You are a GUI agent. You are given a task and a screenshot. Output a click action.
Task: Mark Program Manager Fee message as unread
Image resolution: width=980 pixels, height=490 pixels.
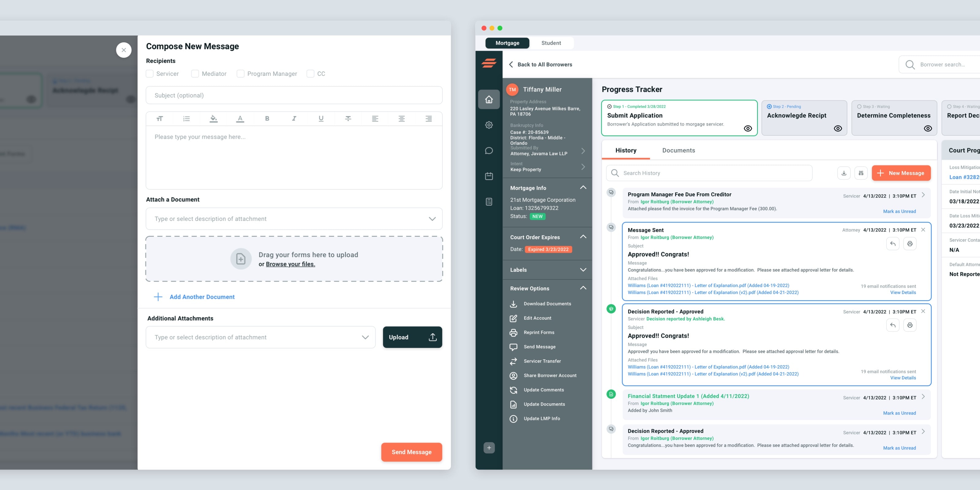899,212
